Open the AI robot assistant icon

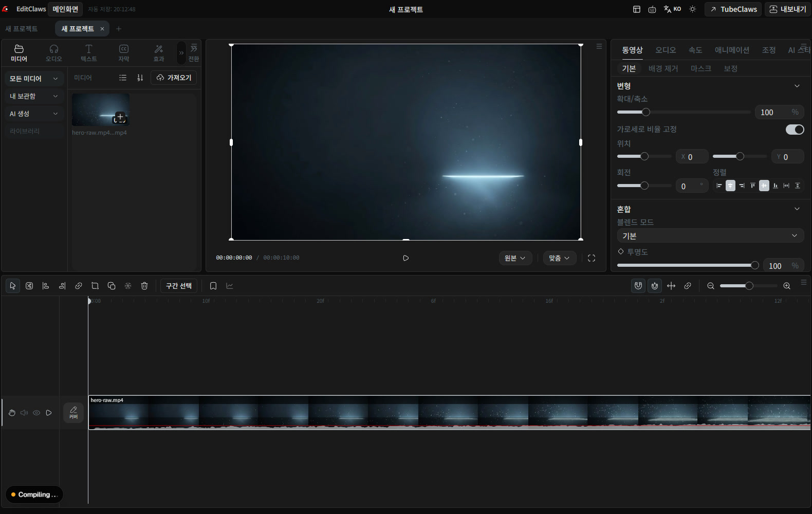[x=652, y=9]
